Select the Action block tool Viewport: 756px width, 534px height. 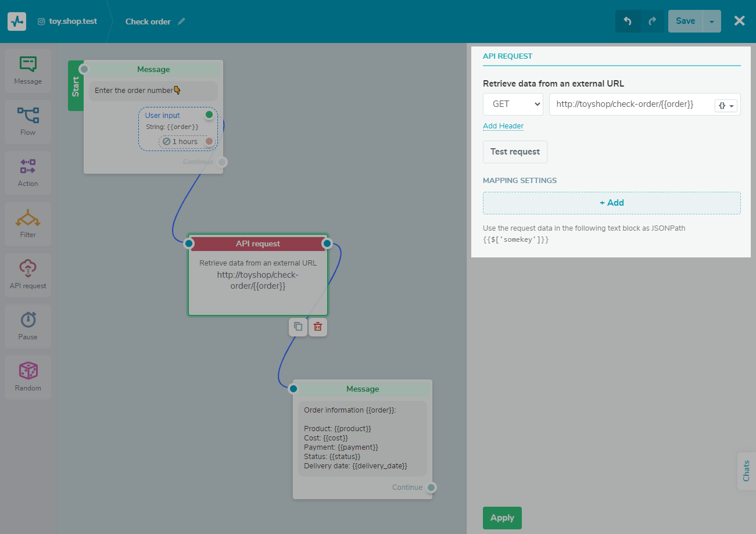[27, 173]
